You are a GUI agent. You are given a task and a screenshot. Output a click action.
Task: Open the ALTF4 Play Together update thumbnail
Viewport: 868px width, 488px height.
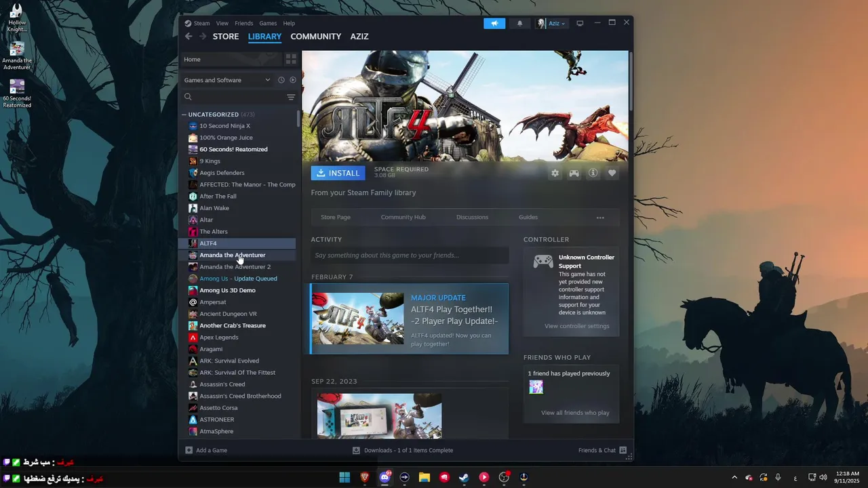coord(357,319)
